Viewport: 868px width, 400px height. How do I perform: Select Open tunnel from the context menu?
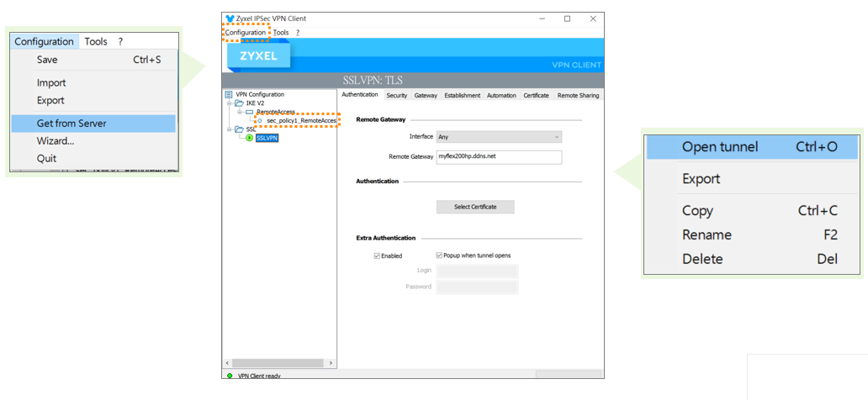pos(720,147)
